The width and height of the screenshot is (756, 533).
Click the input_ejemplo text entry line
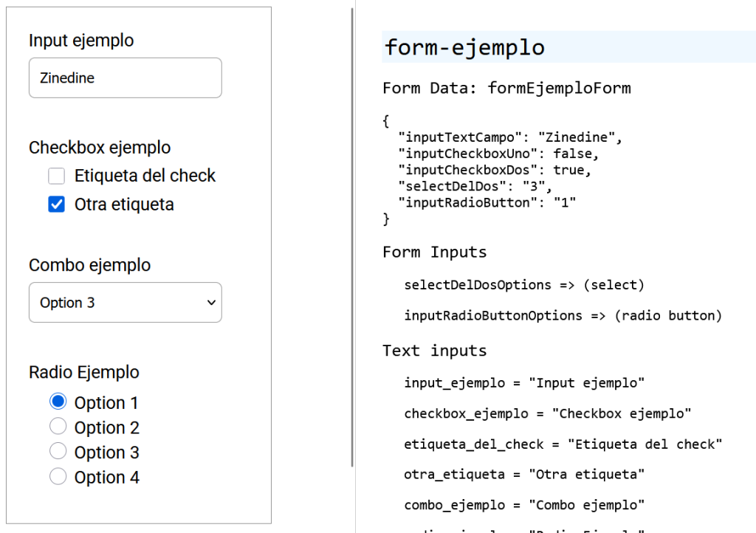pos(524,383)
